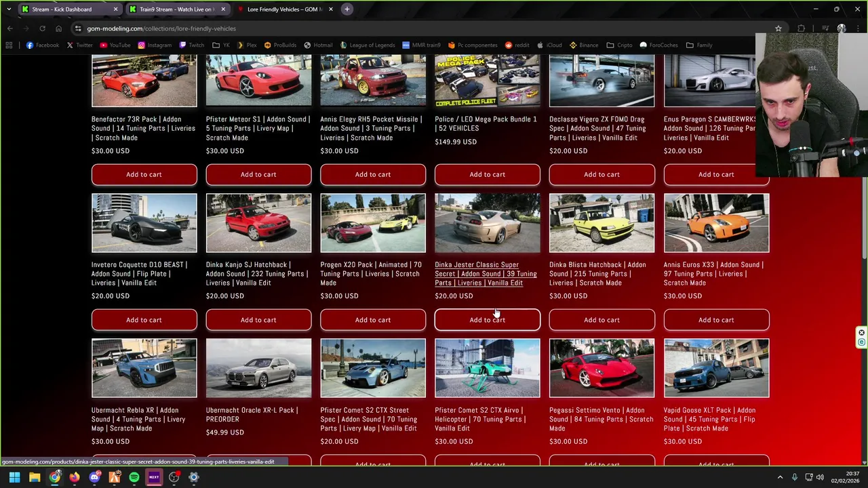Open the YouTube bookmark
This screenshot has height=488, width=868.
pos(115,45)
